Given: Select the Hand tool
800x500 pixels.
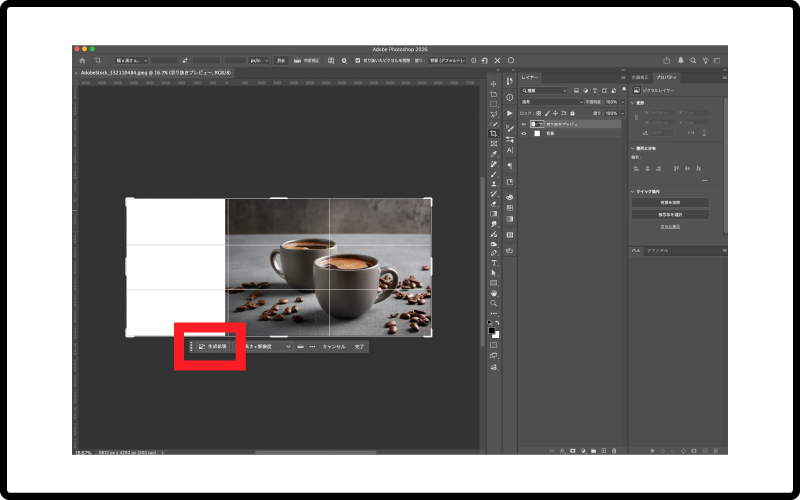Looking at the screenshot, I should (x=493, y=292).
